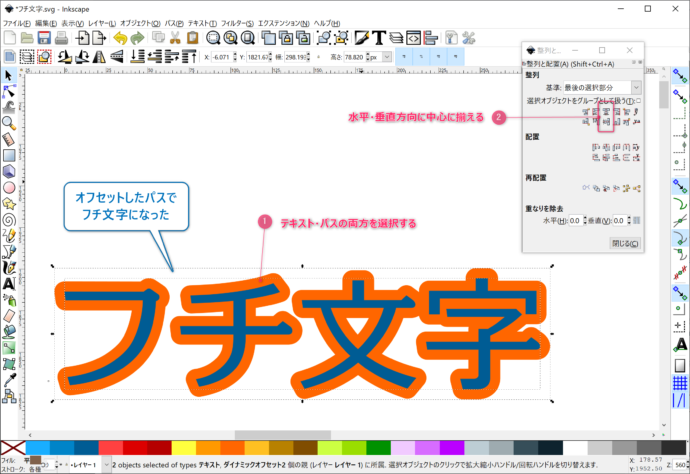Select the 3D box tool
This screenshot has width=690, height=474.
[x=9, y=171]
